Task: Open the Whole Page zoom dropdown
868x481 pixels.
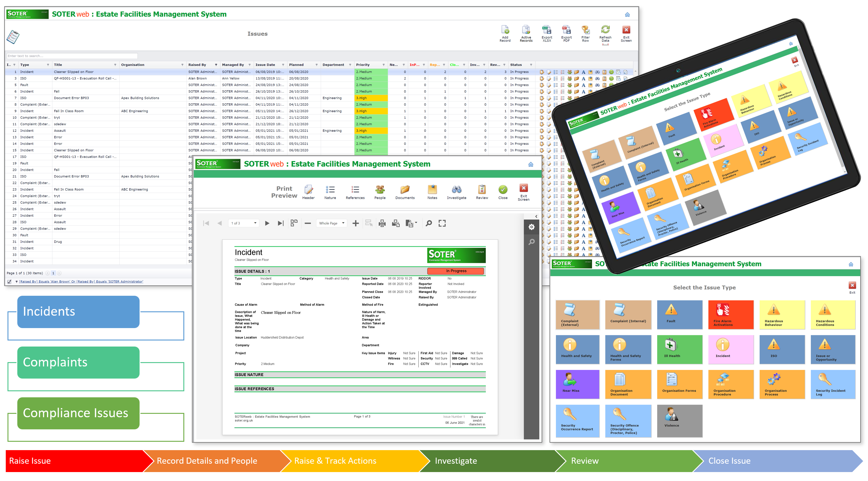Action: pyautogui.click(x=332, y=223)
